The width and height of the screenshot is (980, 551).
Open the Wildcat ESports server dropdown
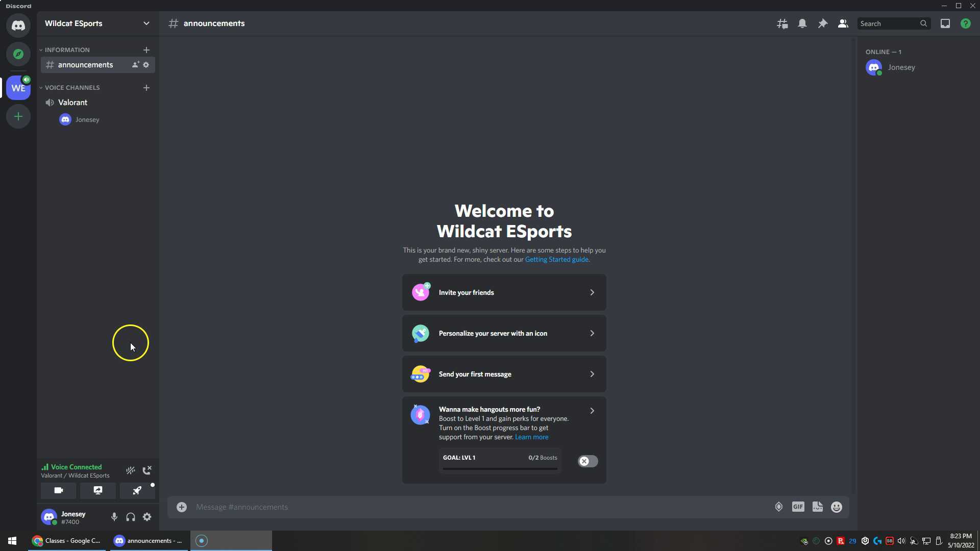[147, 23]
